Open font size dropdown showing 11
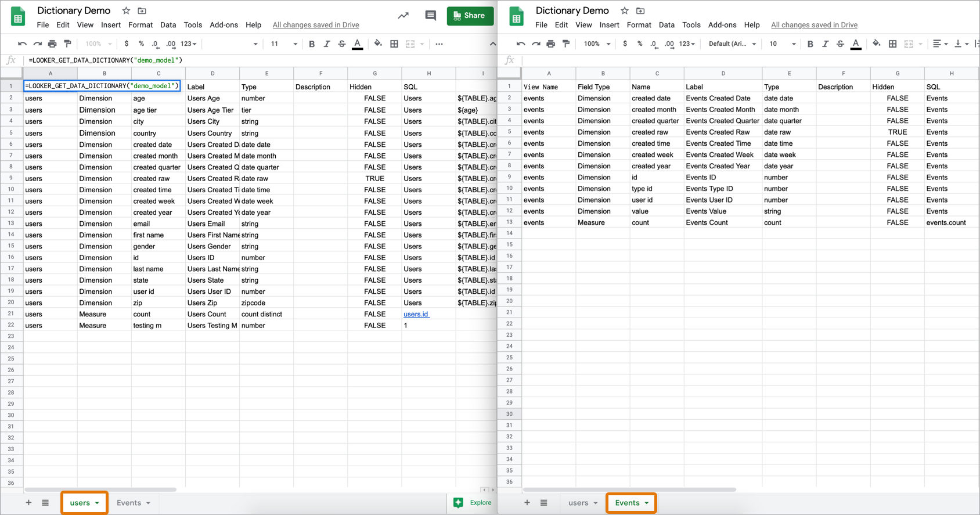Viewport: 980px width, 515px height. pos(284,44)
